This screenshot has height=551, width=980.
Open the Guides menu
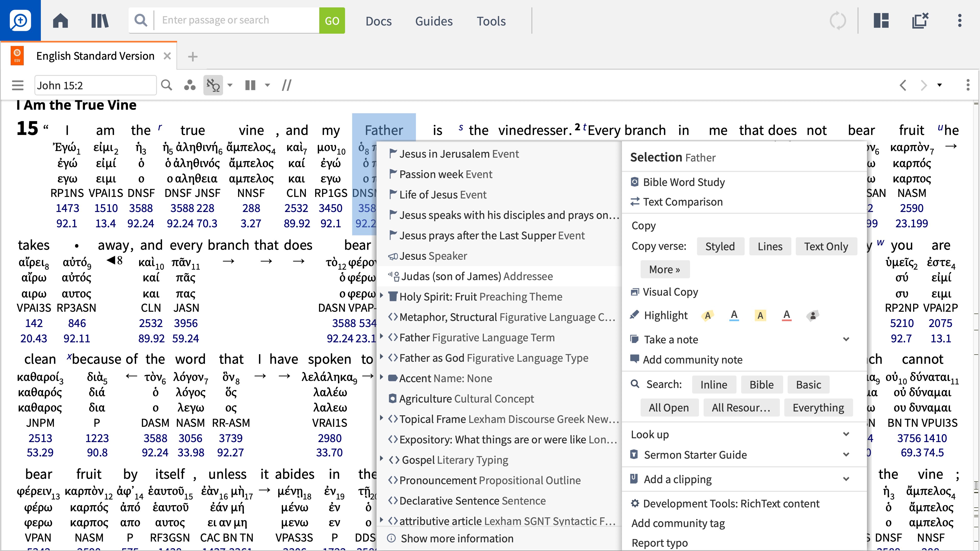[434, 21]
